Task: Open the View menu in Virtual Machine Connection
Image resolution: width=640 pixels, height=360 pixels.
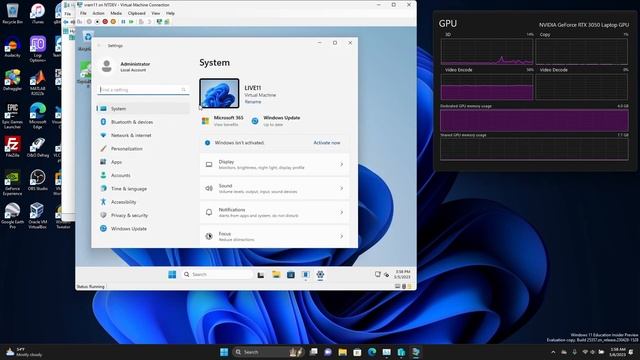Action: (x=156, y=13)
